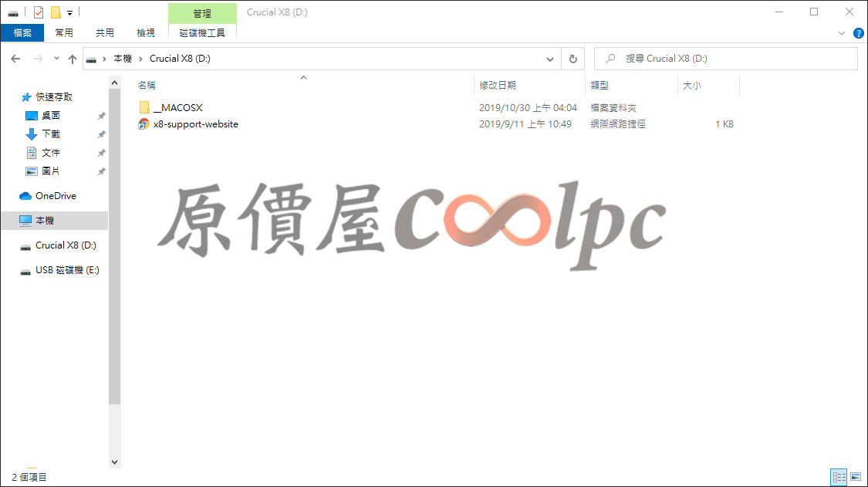Click the 圖片 pictures icon in sidebar
Viewport: 868px width, 487px height.
click(x=32, y=171)
